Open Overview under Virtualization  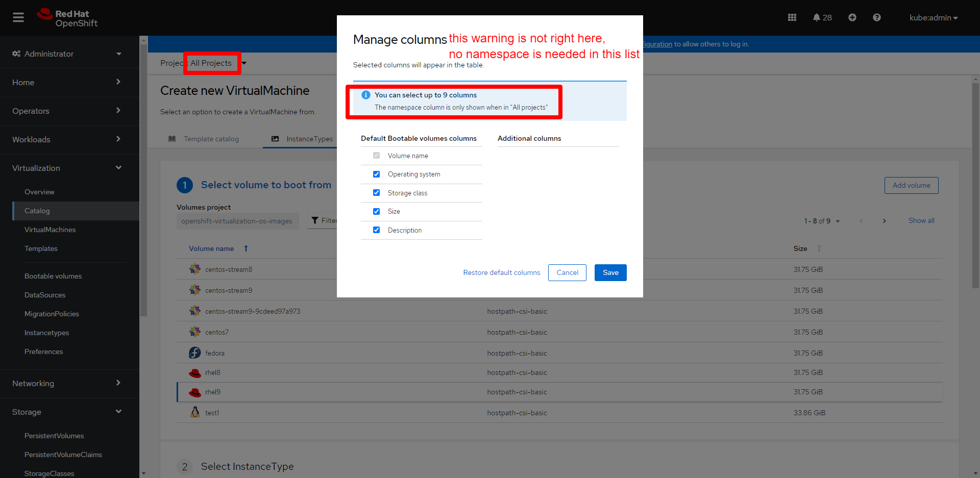pos(39,192)
